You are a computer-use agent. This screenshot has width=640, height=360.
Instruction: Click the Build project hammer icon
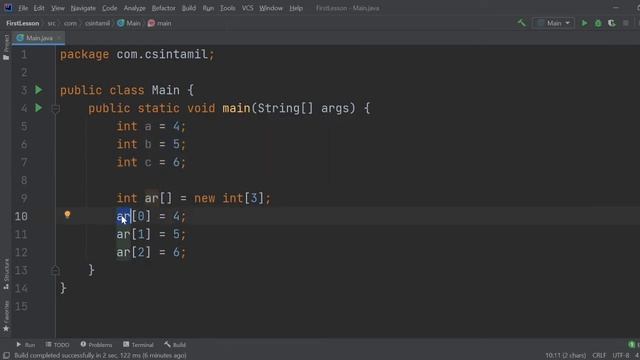522,23
